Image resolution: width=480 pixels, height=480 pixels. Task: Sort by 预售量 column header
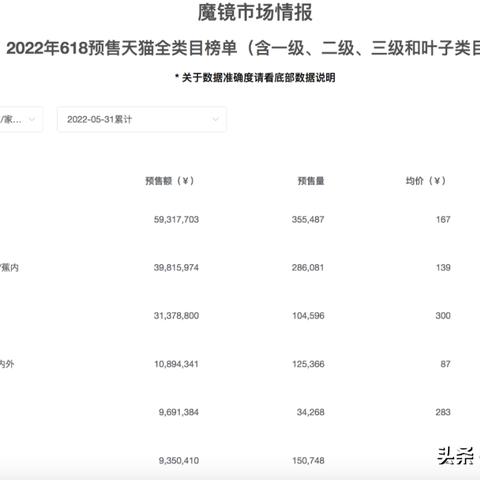point(311,181)
